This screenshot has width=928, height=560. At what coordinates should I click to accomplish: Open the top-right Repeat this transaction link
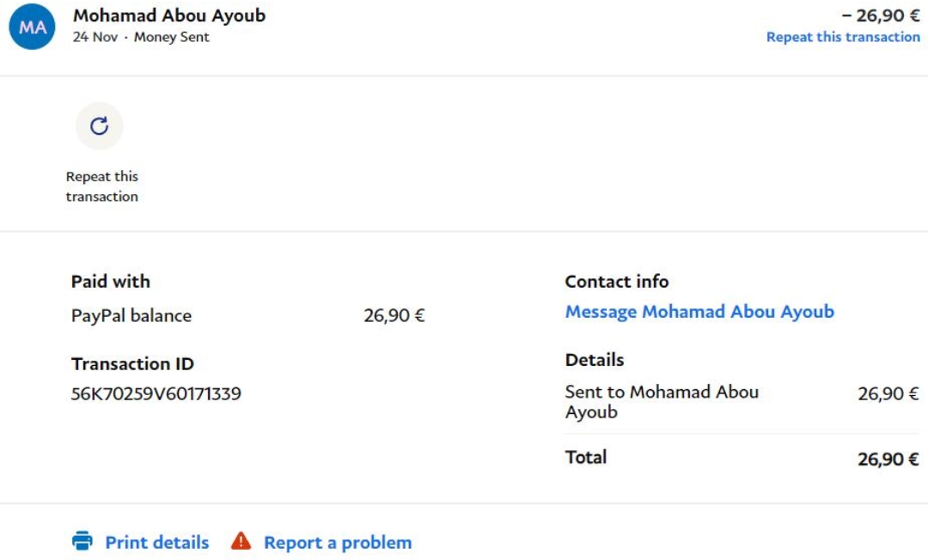[842, 37]
